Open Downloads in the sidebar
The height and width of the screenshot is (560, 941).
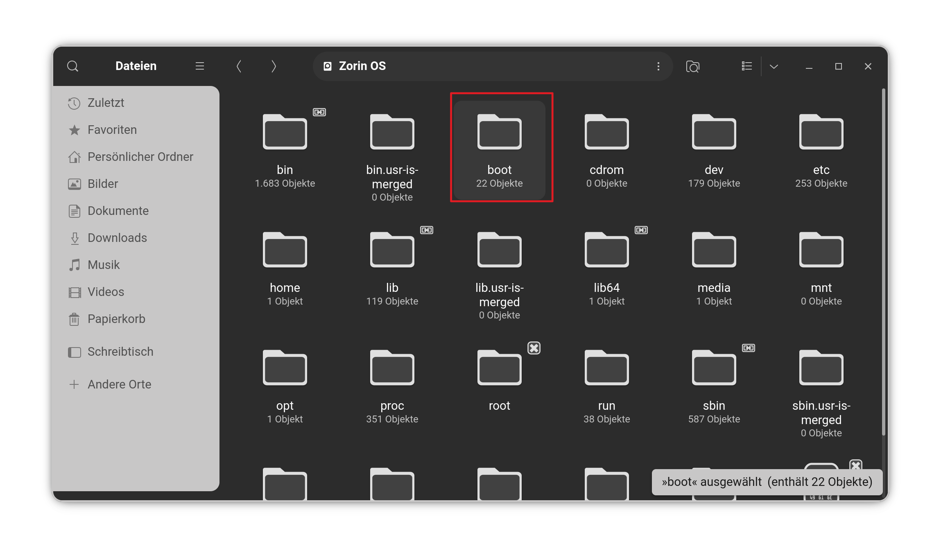[x=136, y=238]
